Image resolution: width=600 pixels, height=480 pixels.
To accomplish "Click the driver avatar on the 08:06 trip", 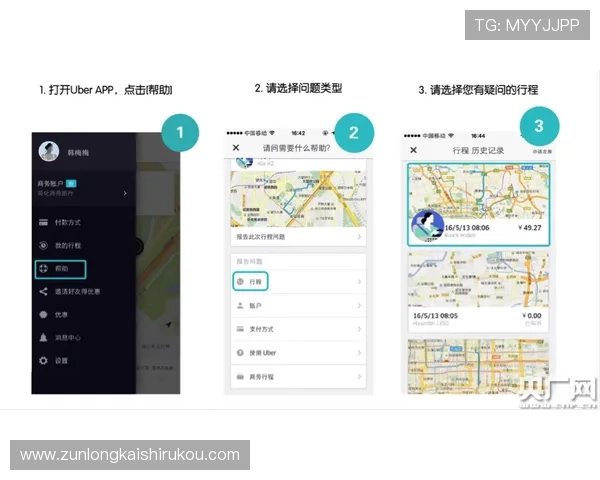I will (427, 226).
